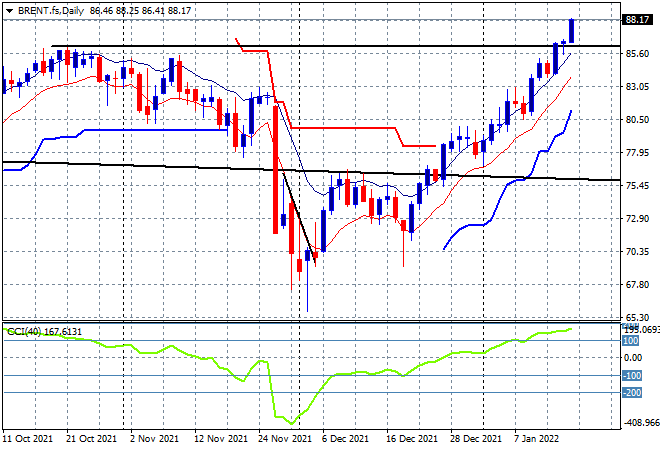Click the triangle arrow beside BRENT.fs title
660x450 pixels.
pyautogui.click(x=9, y=11)
